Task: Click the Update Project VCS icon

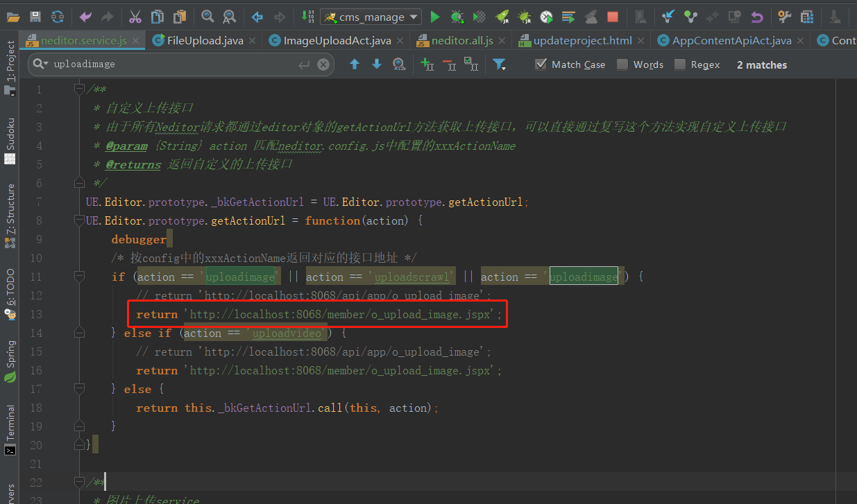Action: 668,17
